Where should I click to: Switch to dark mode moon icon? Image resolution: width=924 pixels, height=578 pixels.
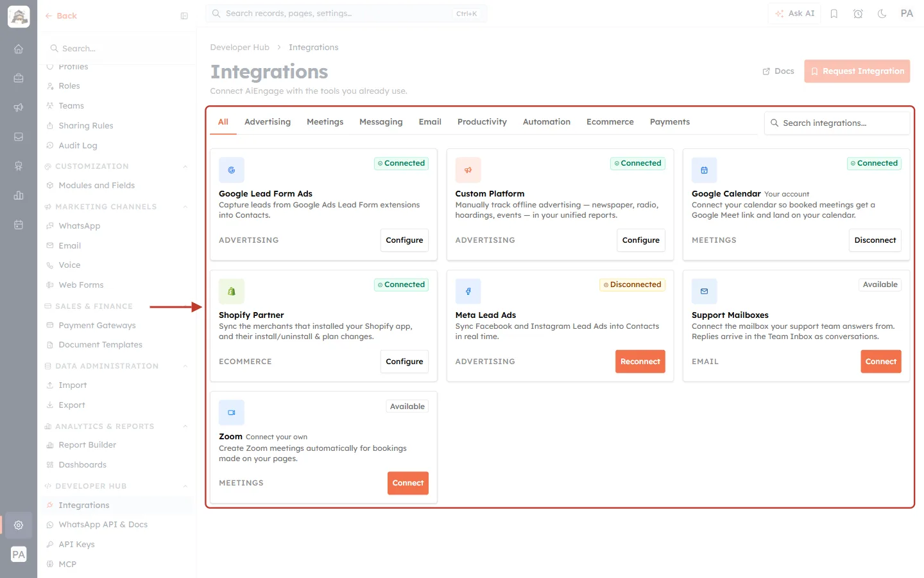[882, 13]
